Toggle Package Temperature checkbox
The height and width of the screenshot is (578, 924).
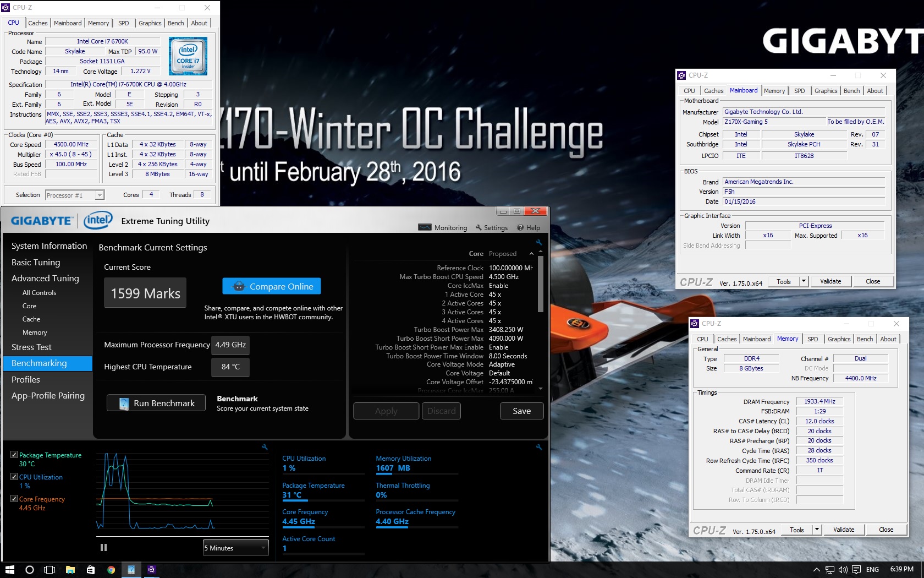[x=14, y=455]
